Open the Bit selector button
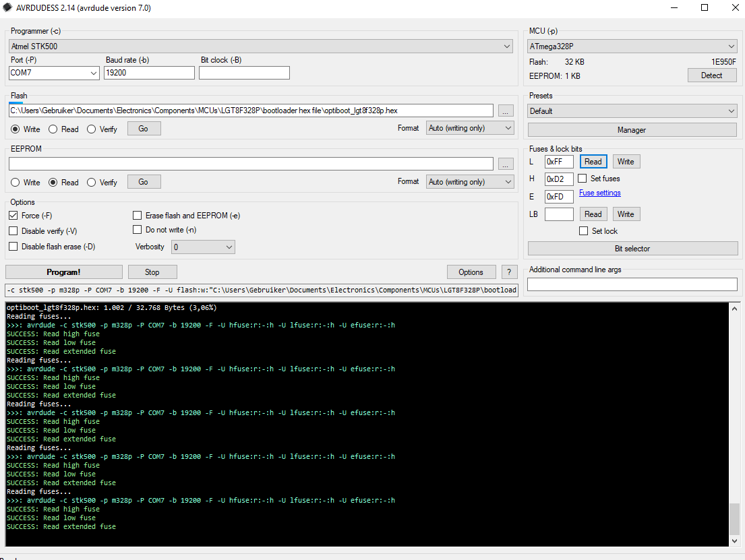 click(x=632, y=249)
